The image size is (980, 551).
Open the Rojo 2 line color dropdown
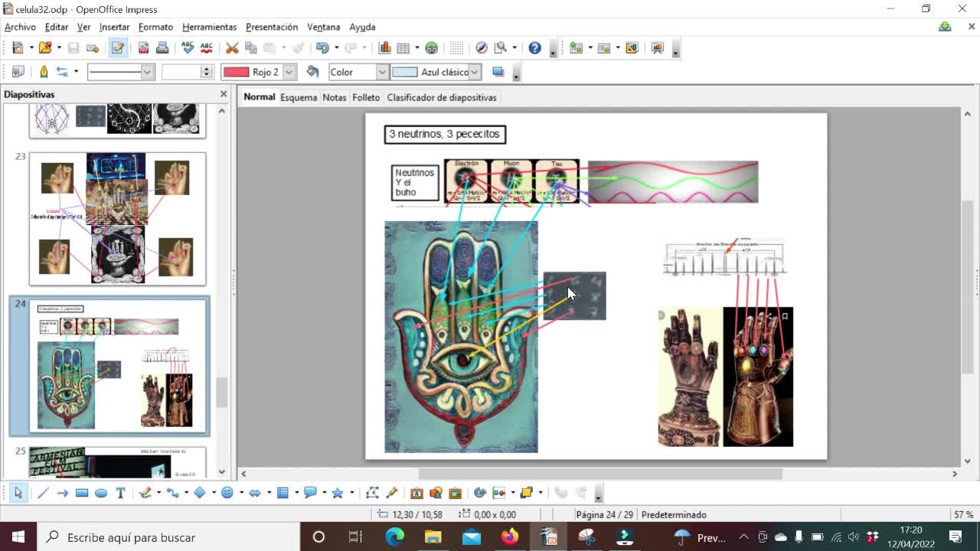click(289, 72)
